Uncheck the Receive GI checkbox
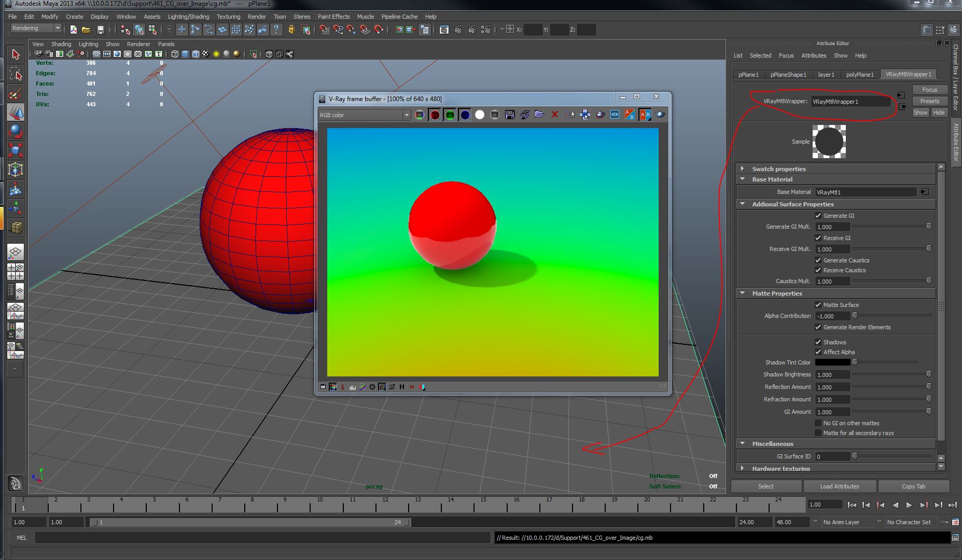962x560 pixels. point(818,238)
